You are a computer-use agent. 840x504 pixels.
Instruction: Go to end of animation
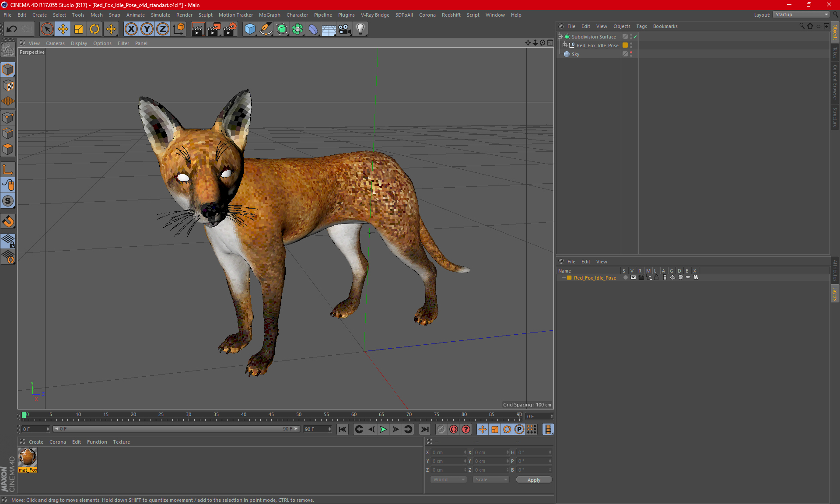[x=424, y=430]
